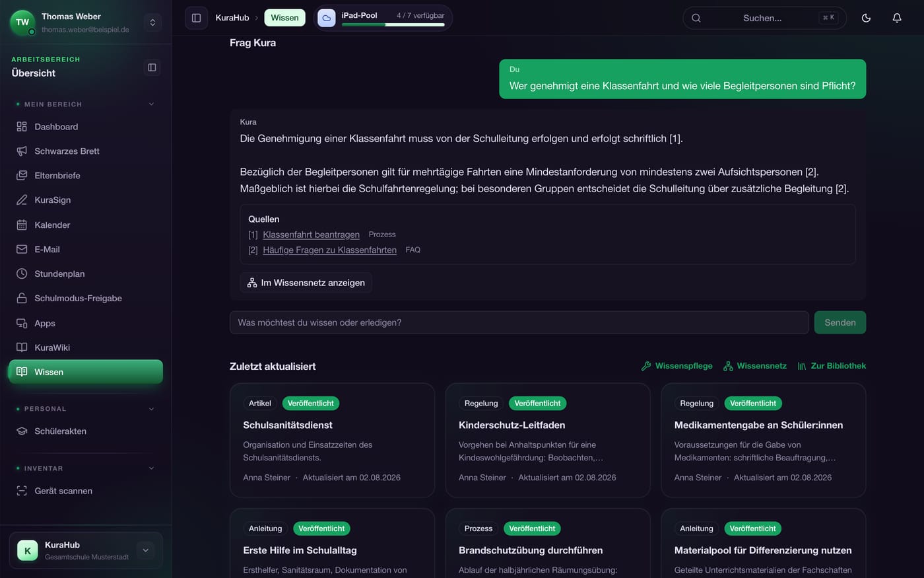Open the iPad-Pool cloud icon
The image size is (924, 578).
point(326,18)
